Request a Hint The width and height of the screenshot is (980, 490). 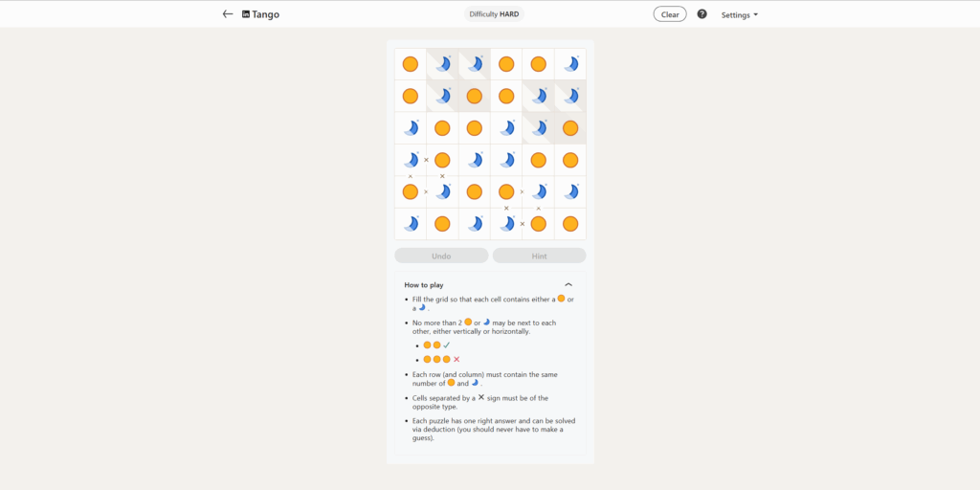[539, 256]
